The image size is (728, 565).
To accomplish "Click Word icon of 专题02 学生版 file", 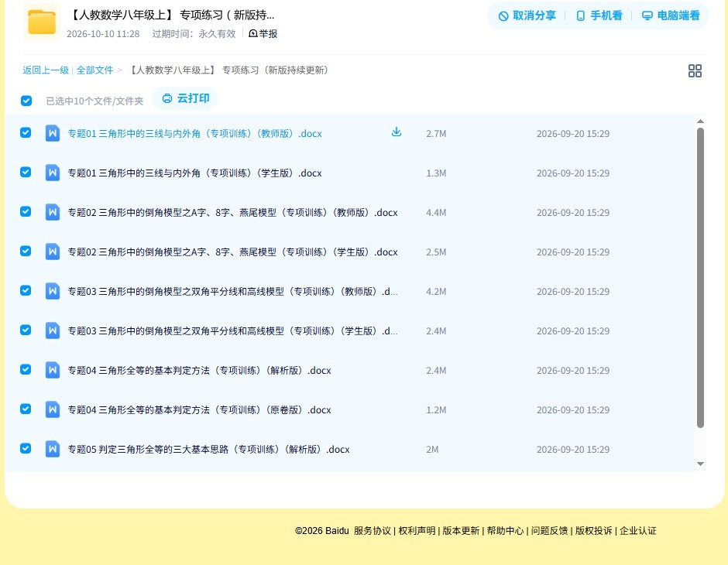I will pyautogui.click(x=53, y=252).
